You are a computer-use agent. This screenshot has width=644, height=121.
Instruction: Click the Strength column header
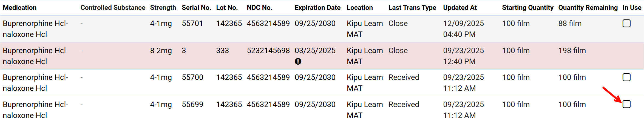click(163, 8)
